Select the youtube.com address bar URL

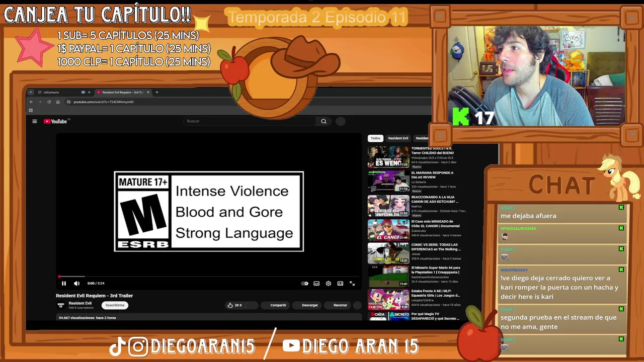pos(103,102)
